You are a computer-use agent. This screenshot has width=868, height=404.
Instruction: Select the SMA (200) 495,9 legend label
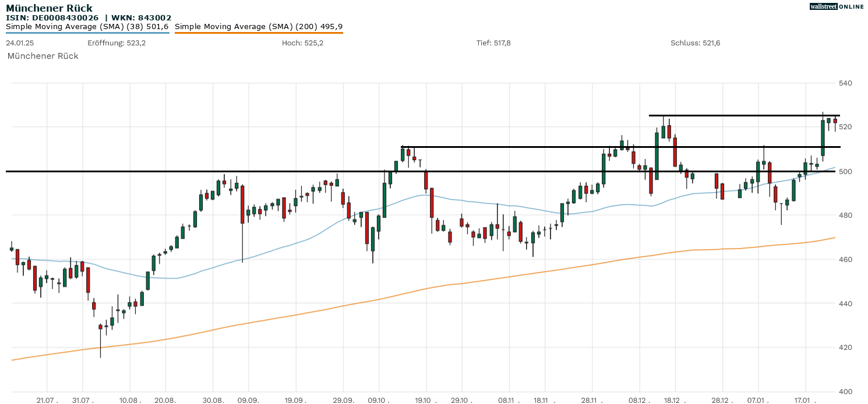click(259, 27)
